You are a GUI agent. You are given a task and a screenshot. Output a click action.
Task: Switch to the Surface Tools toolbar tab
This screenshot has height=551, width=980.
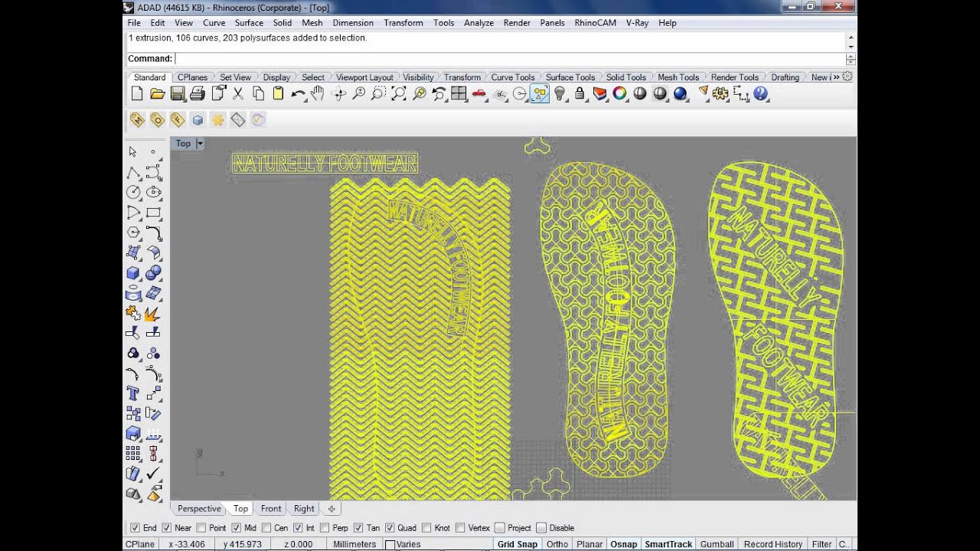[x=570, y=77]
